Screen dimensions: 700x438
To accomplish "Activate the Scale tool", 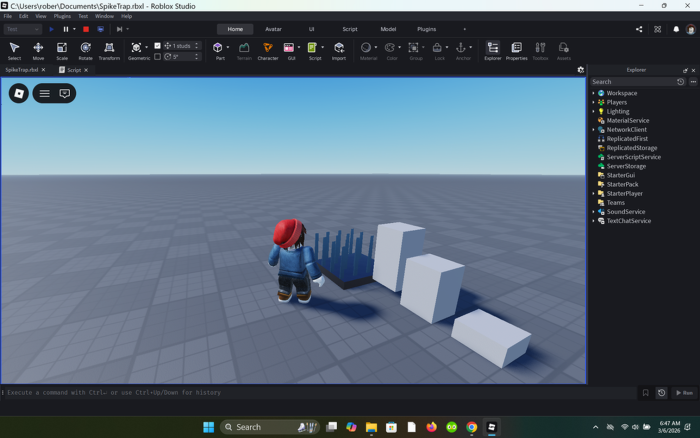I will pyautogui.click(x=62, y=51).
